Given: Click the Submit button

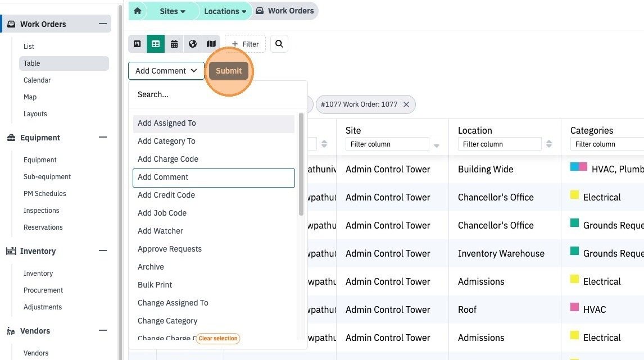Looking at the screenshot, I should point(229,71).
